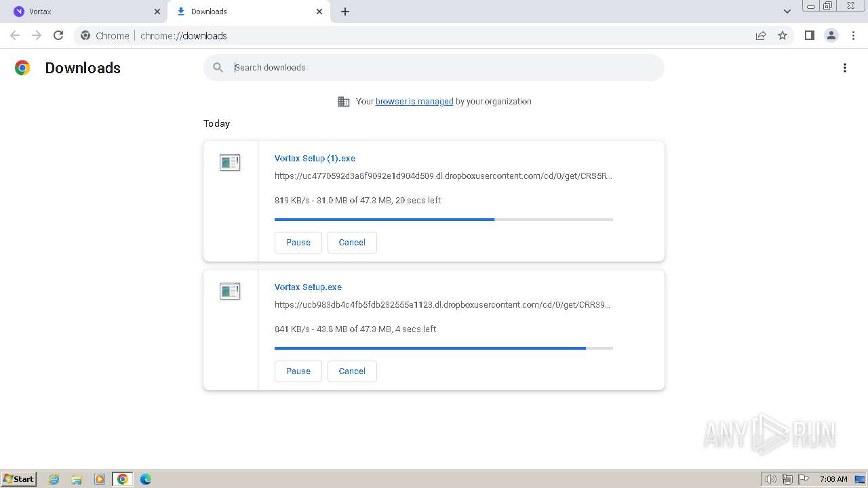Image resolution: width=868 pixels, height=488 pixels.
Task: Click file icon of Vortax Setup.exe
Action: tap(230, 291)
